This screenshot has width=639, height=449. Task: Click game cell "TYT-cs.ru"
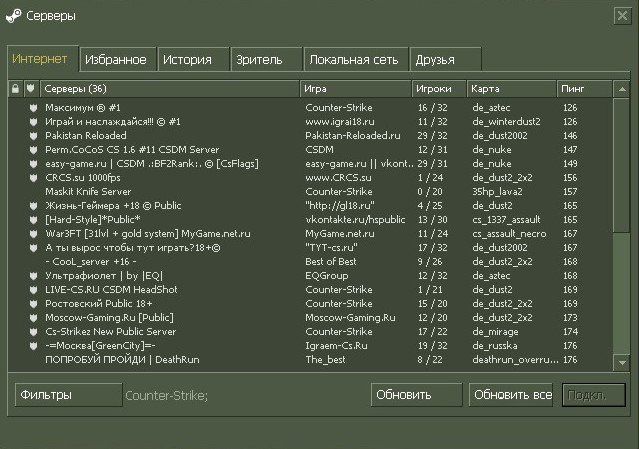tap(331, 248)
